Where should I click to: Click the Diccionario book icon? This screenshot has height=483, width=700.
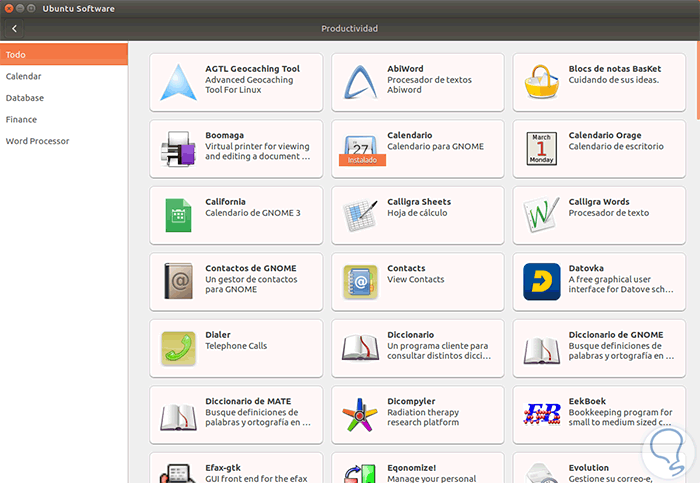(x=360, y=348)
